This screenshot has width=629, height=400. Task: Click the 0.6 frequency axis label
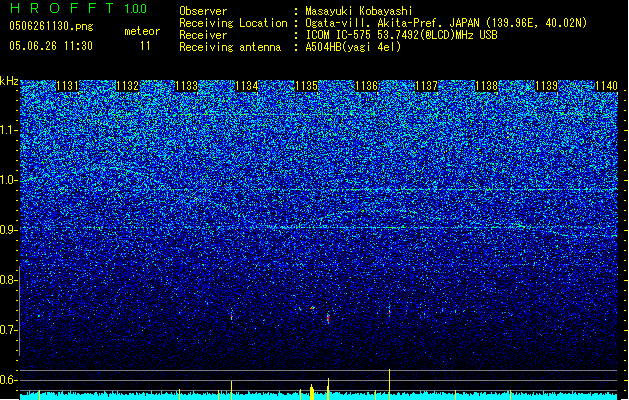point(9,380)
